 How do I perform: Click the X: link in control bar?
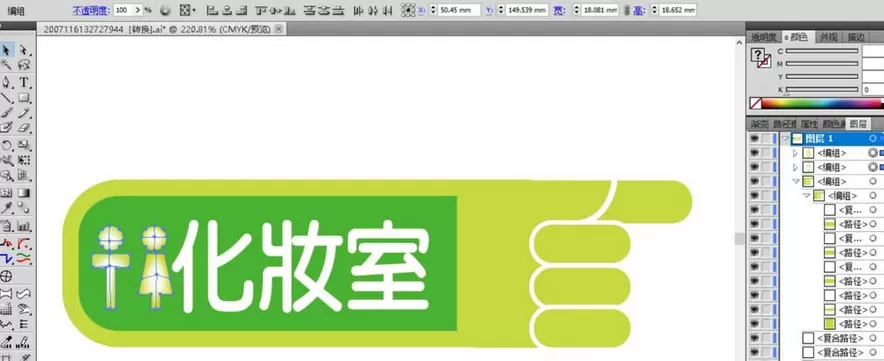pyautogui.click(x=422, y=10)
